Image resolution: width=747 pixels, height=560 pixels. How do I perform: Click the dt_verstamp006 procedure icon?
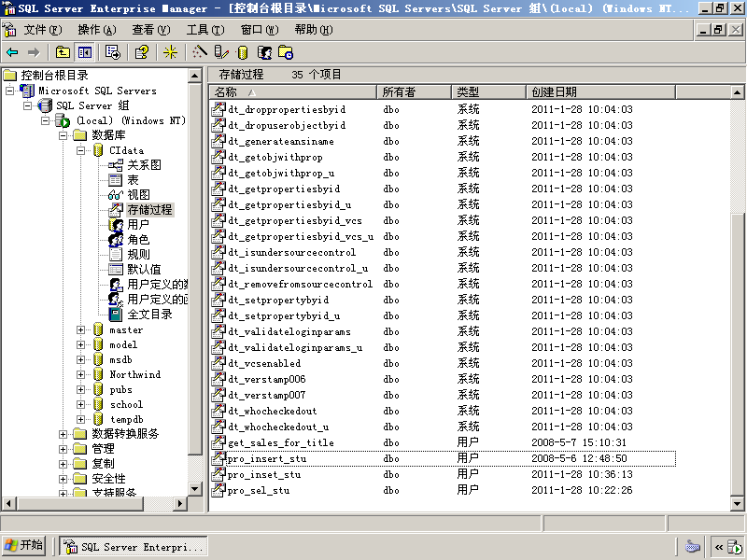pos(218,379)
